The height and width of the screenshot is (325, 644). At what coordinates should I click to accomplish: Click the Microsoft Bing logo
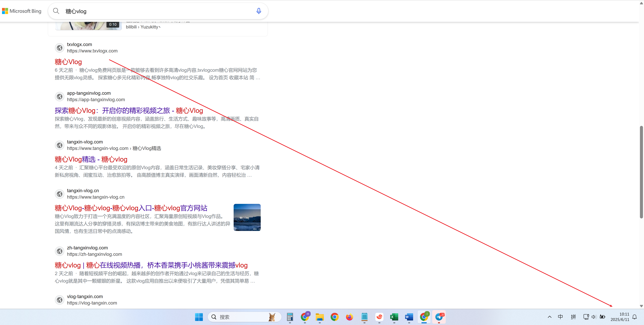(x=22, y=11)
